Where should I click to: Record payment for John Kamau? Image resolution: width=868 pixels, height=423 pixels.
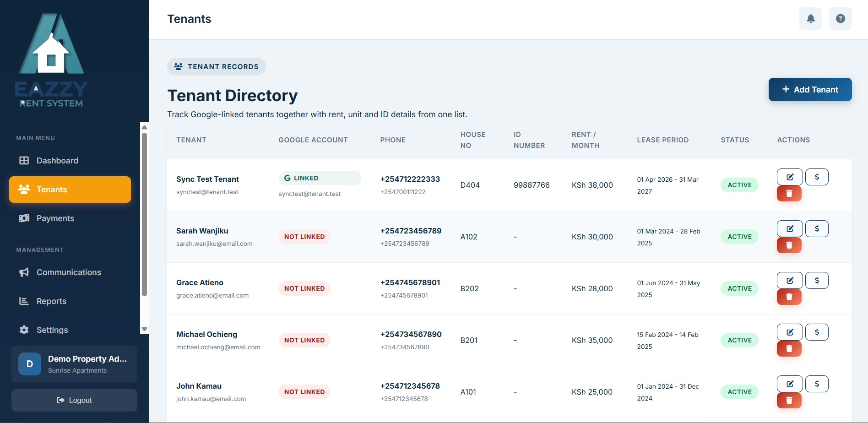point(817,384)
